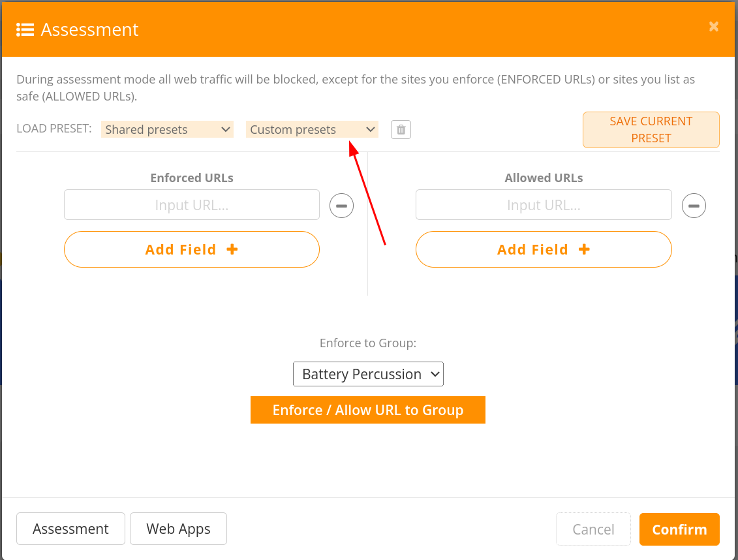Viewport: 738px width, 560px height.
Task: Focus the Allowed URLs input field
Action: click(544, 205)
